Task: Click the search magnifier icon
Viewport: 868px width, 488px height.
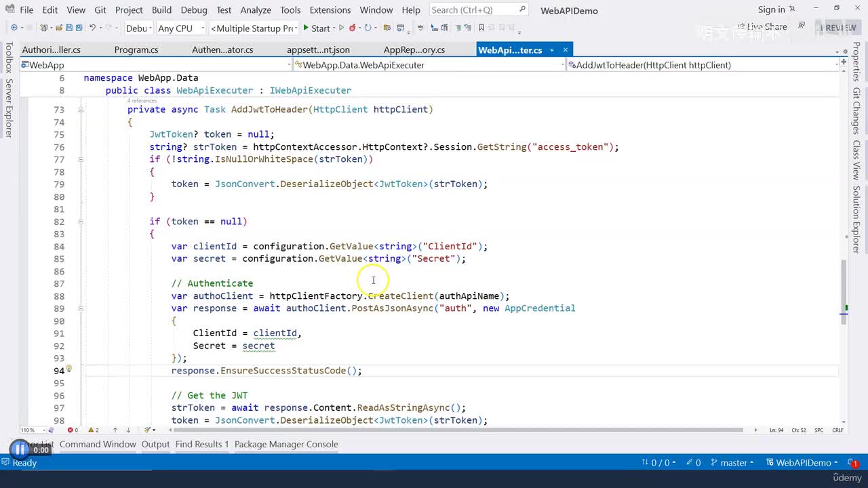Action: [522, 9]
